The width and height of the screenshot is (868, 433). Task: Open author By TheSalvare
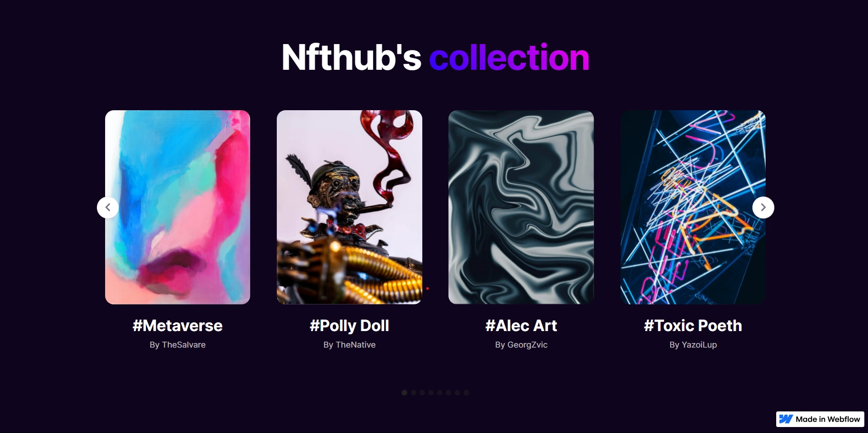(178, 345)
